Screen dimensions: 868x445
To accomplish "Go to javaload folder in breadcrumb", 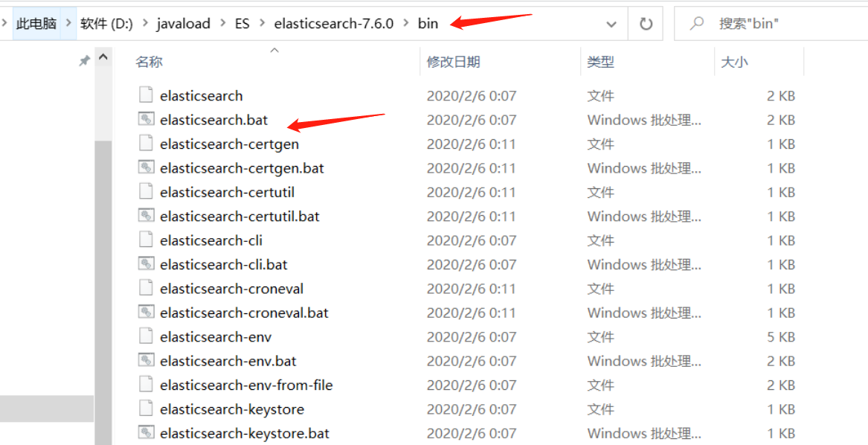I will tap(183, 23).
